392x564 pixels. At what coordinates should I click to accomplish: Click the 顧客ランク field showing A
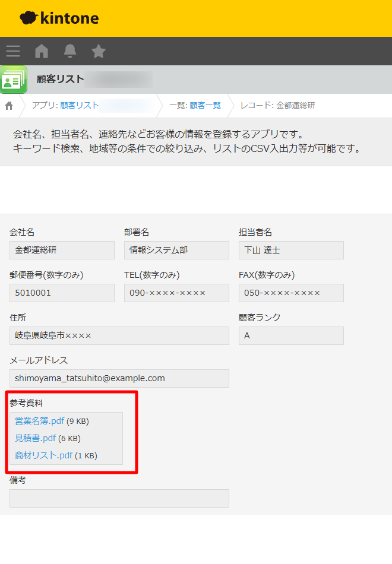tap(291, 336)
